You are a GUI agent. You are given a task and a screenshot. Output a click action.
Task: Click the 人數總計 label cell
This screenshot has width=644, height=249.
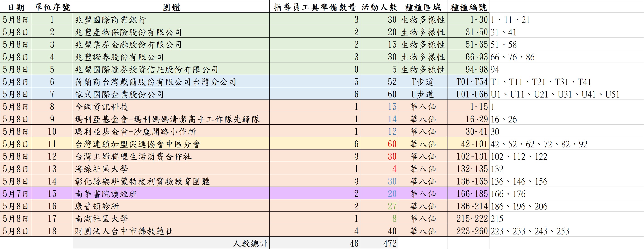click(171, 243)
